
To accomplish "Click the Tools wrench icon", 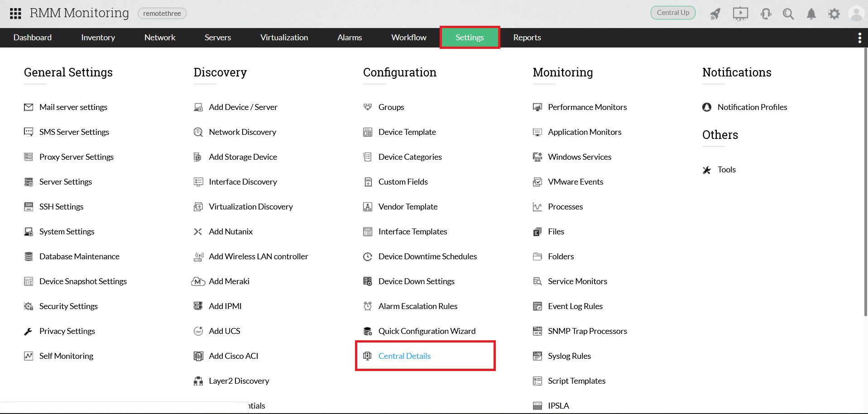I will [707, 170].
